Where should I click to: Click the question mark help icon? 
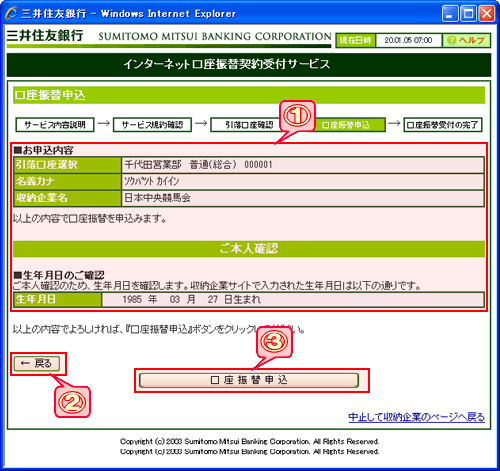point(451,40)
